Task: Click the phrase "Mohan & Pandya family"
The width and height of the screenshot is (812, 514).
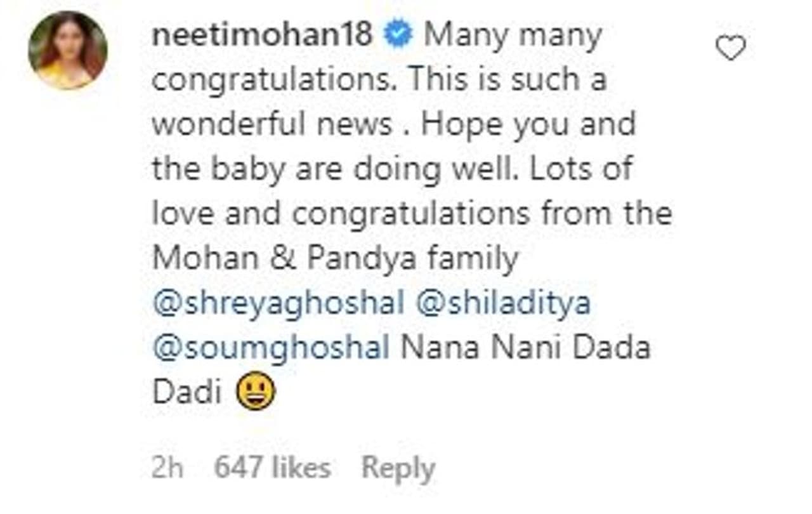Action: [335, 259]
